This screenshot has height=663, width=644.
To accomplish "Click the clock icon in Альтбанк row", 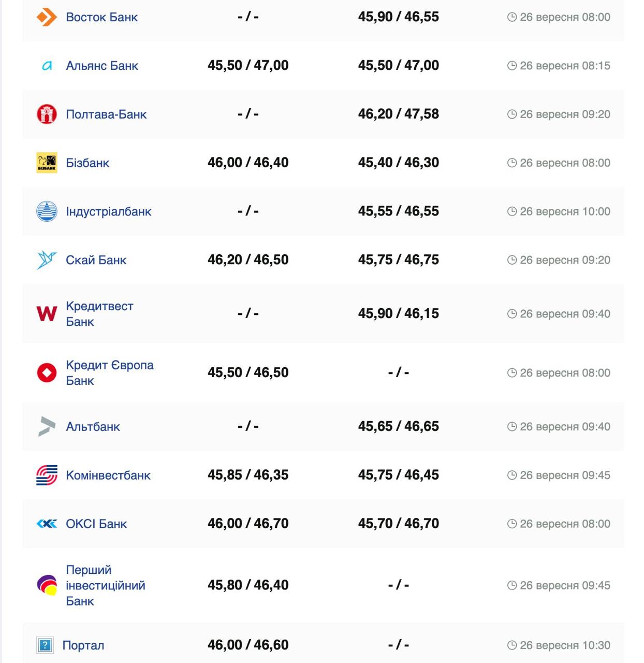I will [x=512, y=427].
